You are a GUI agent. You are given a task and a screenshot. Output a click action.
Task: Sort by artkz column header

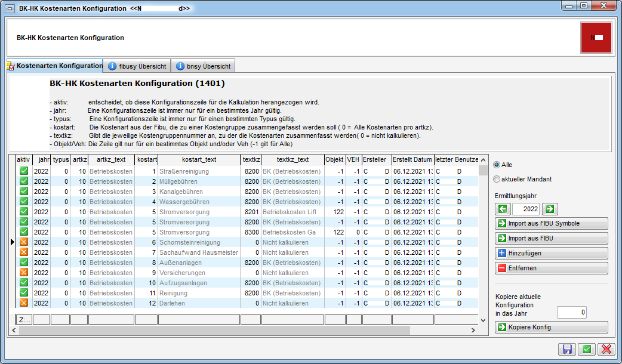point(79,159)
